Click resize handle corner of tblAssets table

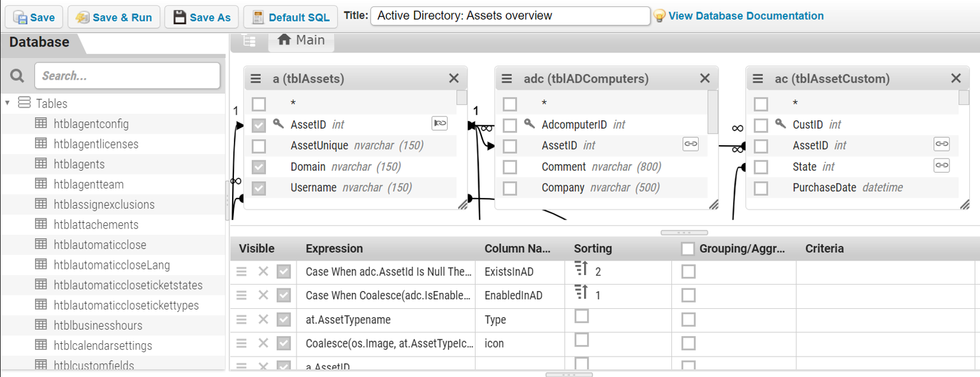[462, 204]
